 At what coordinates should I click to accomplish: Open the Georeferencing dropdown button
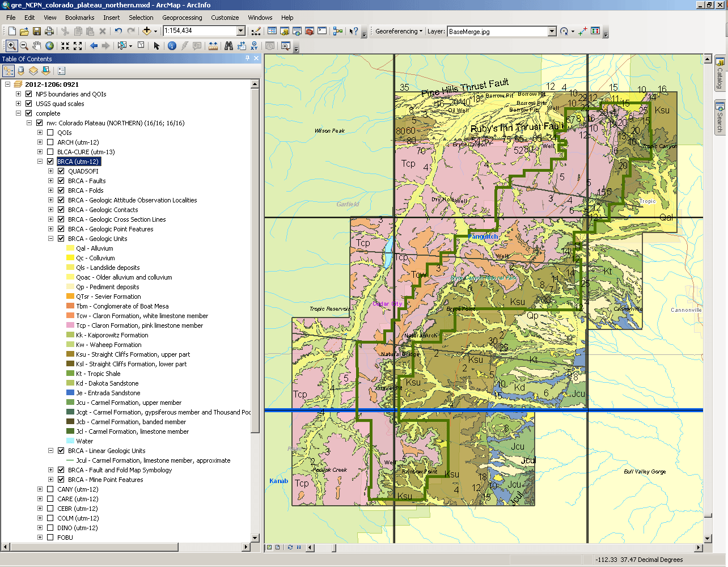pos(399,31)
